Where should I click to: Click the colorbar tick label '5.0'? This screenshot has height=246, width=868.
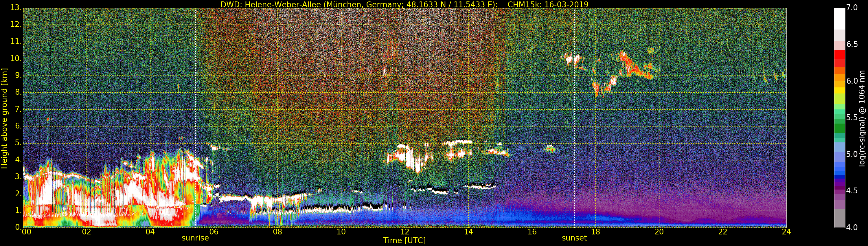(x=852, y=154)
